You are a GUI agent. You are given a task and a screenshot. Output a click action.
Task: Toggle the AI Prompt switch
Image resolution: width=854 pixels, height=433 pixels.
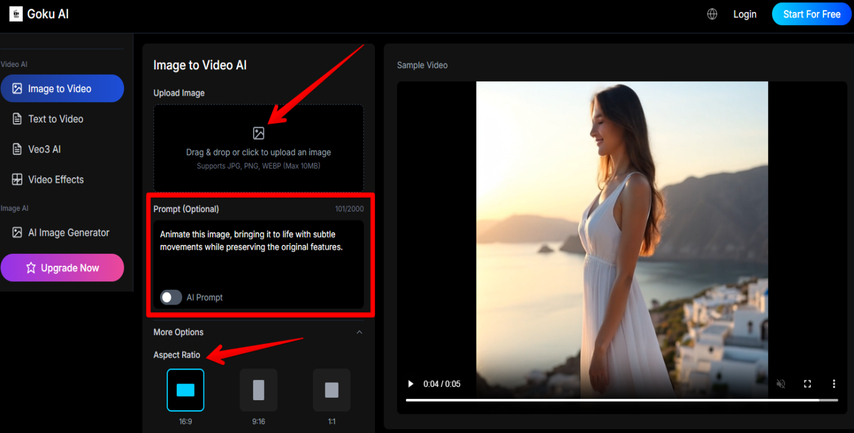pyautogui.click(x=171, y=297)
